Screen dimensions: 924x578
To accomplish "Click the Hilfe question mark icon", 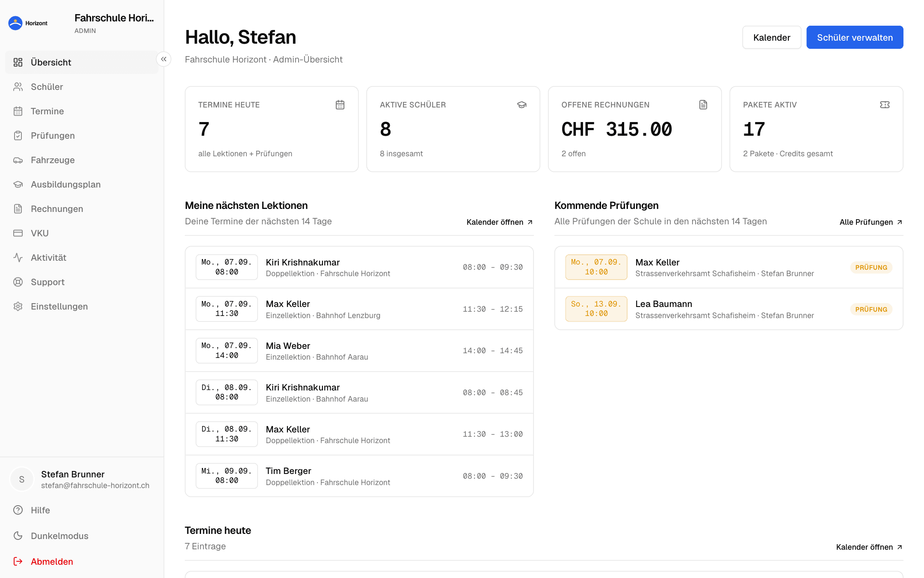I will (18, 510).
